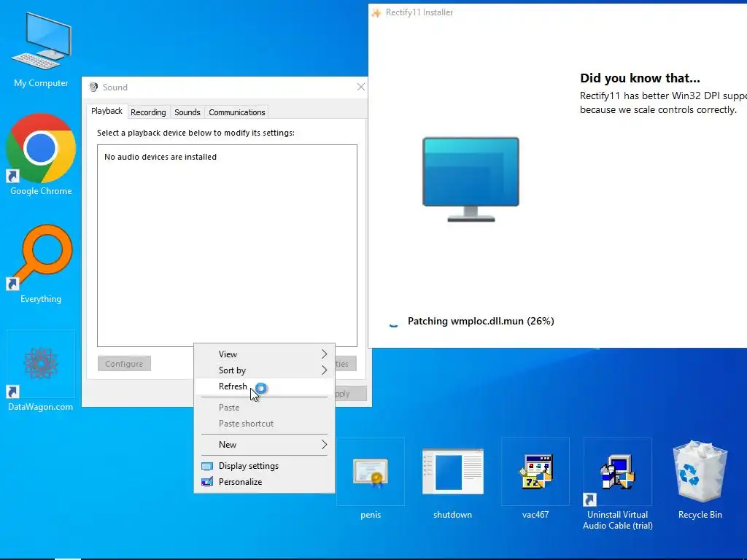
Task: Click the No audio devices are installed text
Action: click(160, 157)
